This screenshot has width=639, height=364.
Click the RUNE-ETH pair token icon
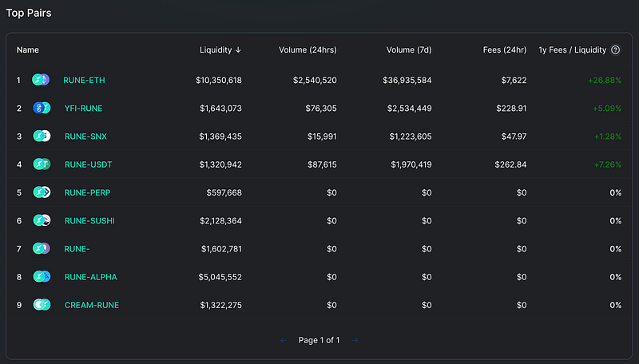(x=41, y=80)
